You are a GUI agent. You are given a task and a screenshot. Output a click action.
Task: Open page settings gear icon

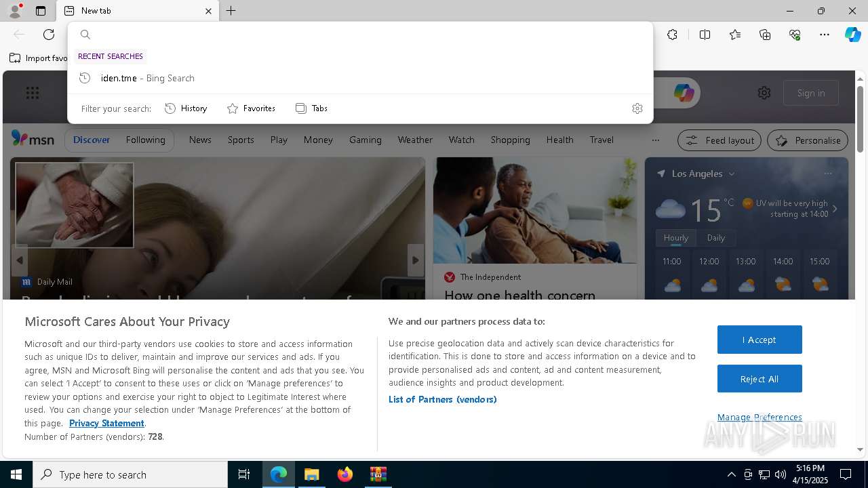[x=764, y=93]
